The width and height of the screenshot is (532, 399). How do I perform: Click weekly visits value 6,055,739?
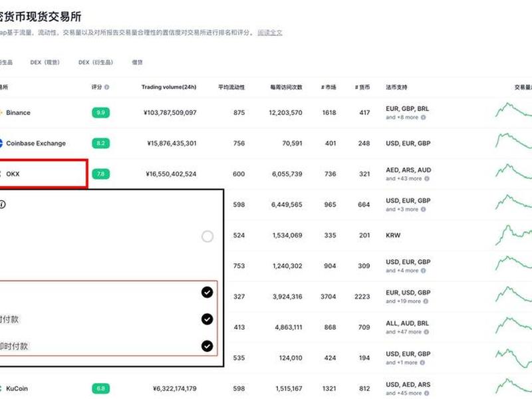(x=287, y=174)
